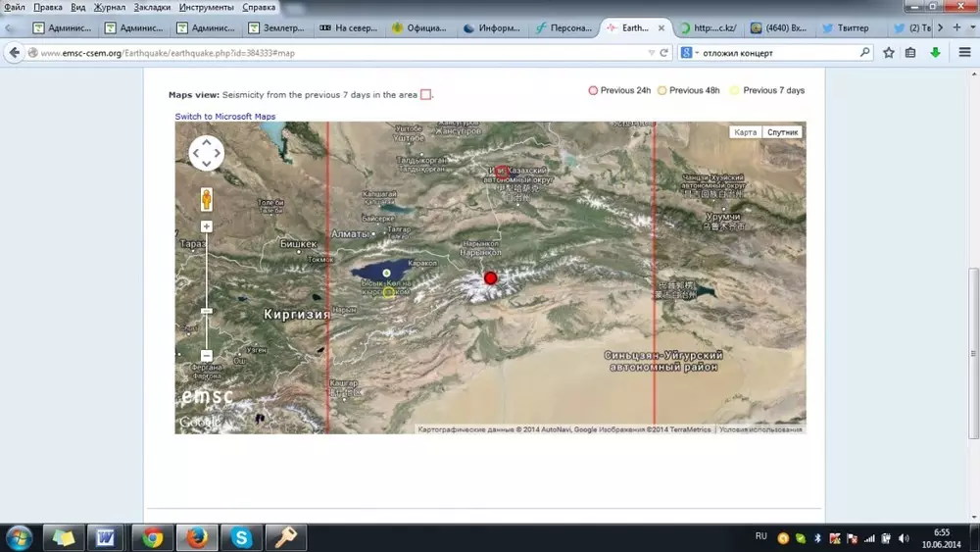
Task: Open the RU language switcher in tray
Action: (x=760, y=536)
